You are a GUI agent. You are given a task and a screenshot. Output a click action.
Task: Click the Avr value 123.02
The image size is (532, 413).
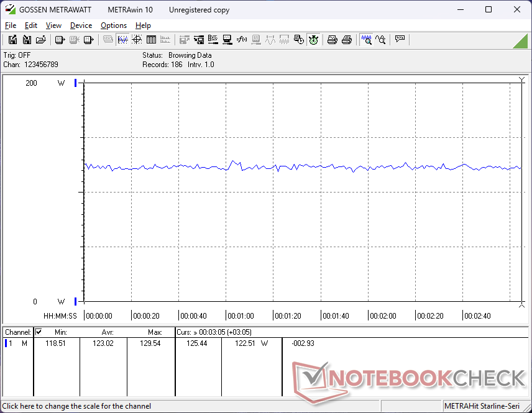pos(103,343)
